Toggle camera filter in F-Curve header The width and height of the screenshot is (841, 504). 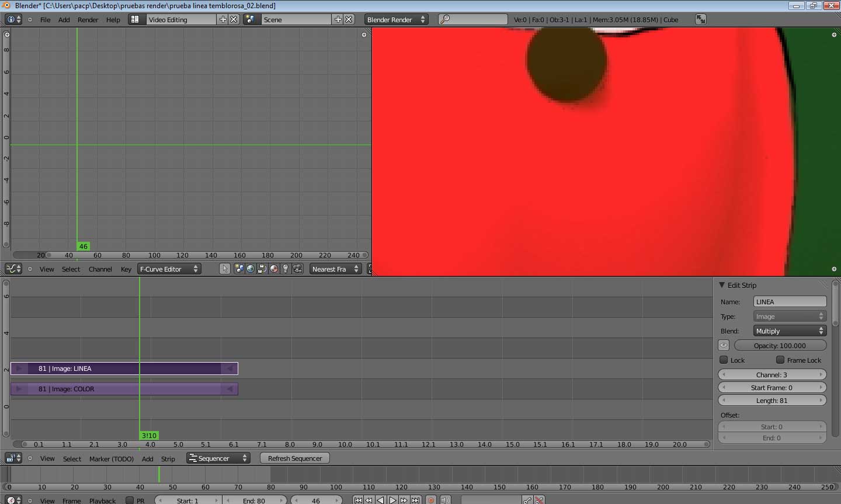297,269
